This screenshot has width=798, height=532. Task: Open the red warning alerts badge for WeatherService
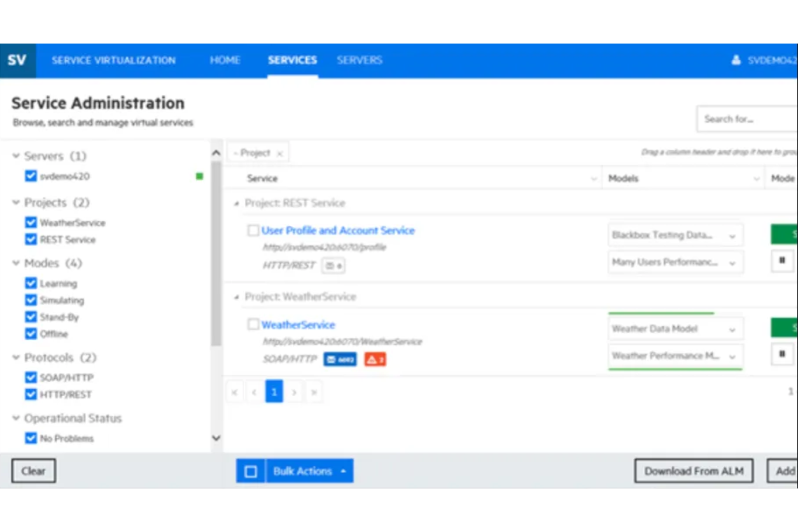point(375,359)
